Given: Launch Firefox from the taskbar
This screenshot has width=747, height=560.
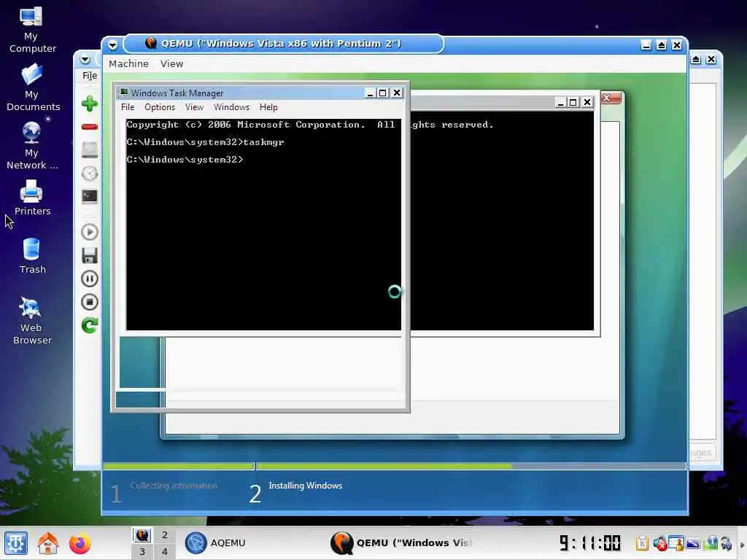Looking at the screenshot, I should coord(80,543).
